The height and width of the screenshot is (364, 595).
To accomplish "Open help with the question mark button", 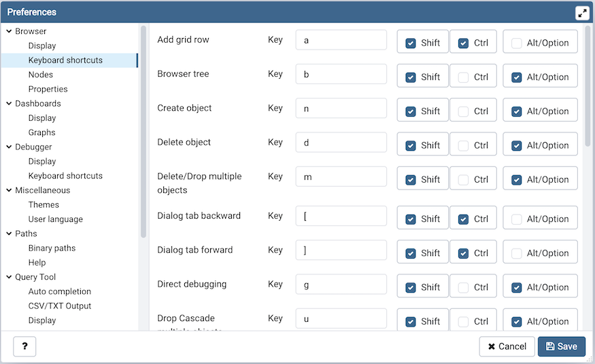I will coord(24,346).
